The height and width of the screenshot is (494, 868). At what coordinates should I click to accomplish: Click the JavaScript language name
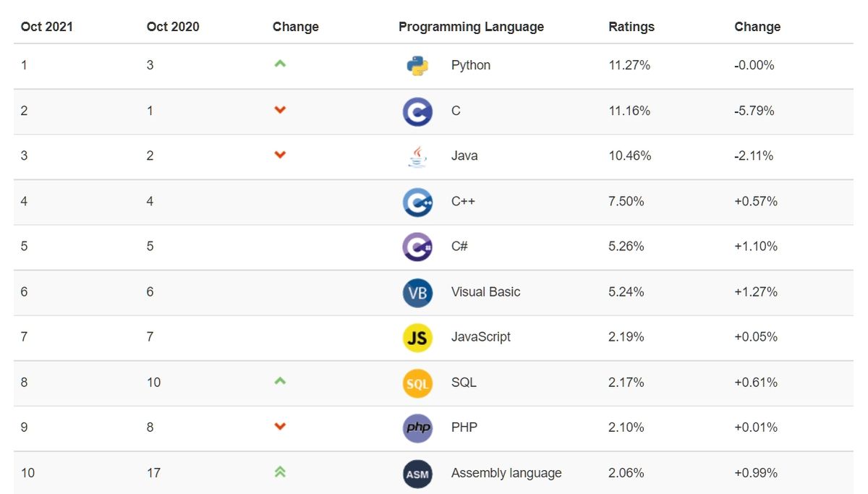(x=480, y=336)
